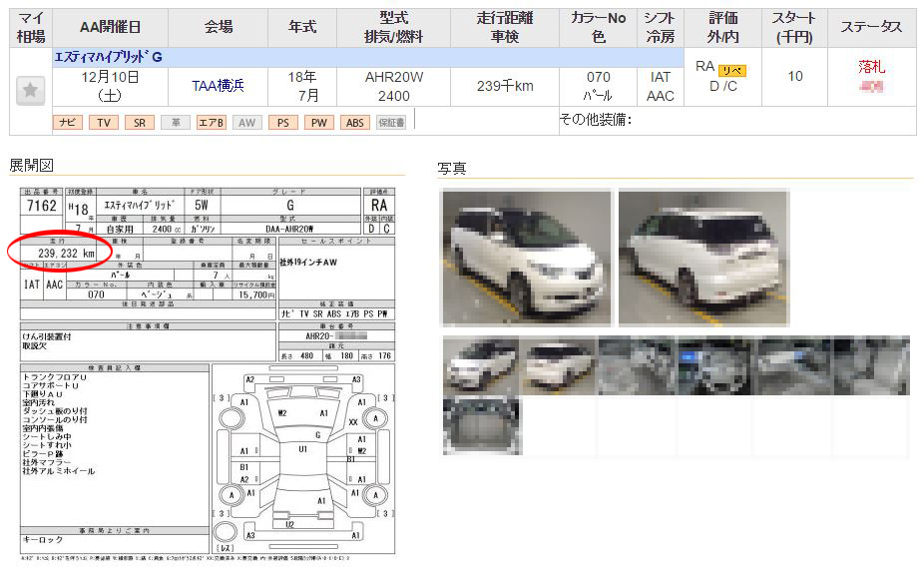The height and width of the screenshot is (570, 924).
Task: Click the エアB airbag badge
Action: tap(211, 123)
